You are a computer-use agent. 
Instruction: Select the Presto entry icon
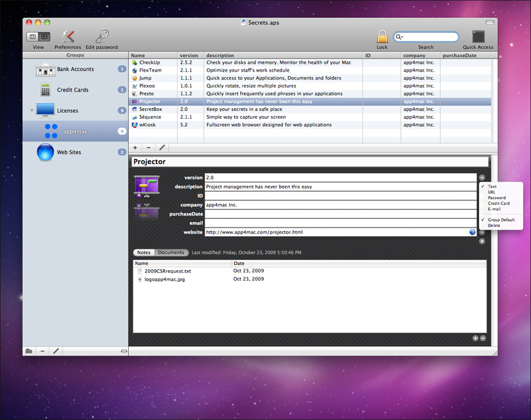point(135,94)
